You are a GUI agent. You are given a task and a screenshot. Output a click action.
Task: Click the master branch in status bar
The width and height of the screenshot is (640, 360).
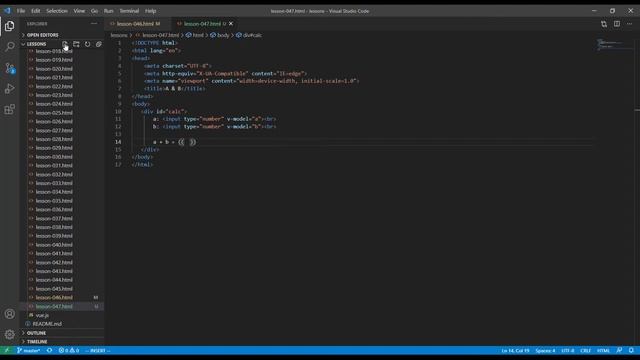(x=29, y=350)
